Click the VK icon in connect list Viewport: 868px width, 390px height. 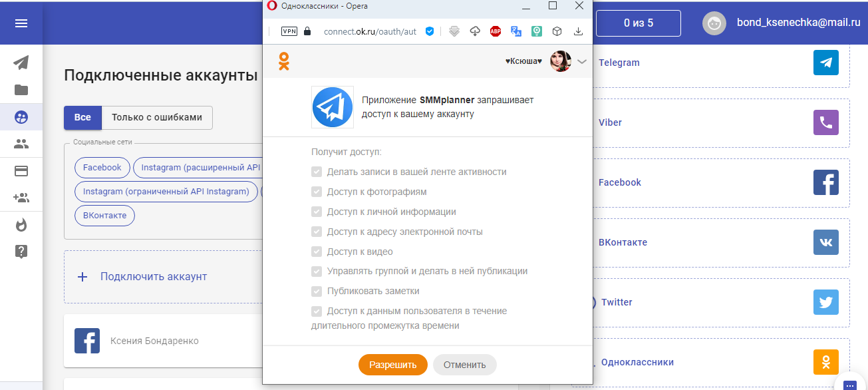point(826,242)
